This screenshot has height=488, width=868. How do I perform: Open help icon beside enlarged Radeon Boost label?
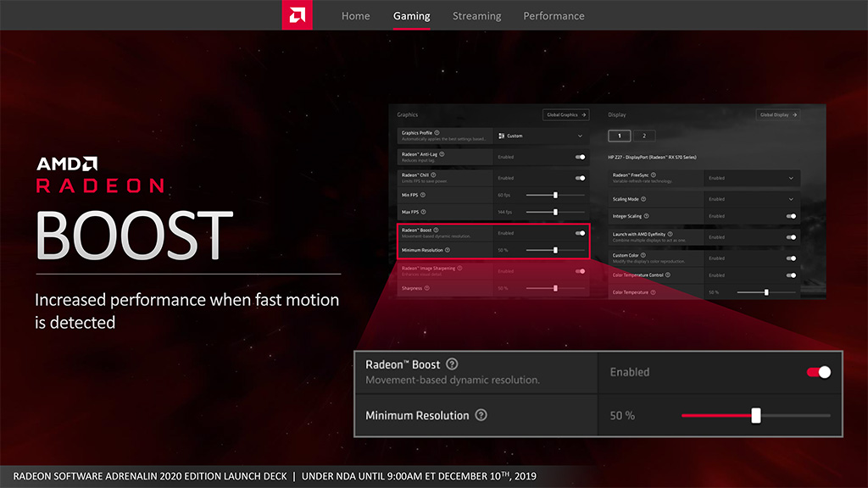(452, 364)
